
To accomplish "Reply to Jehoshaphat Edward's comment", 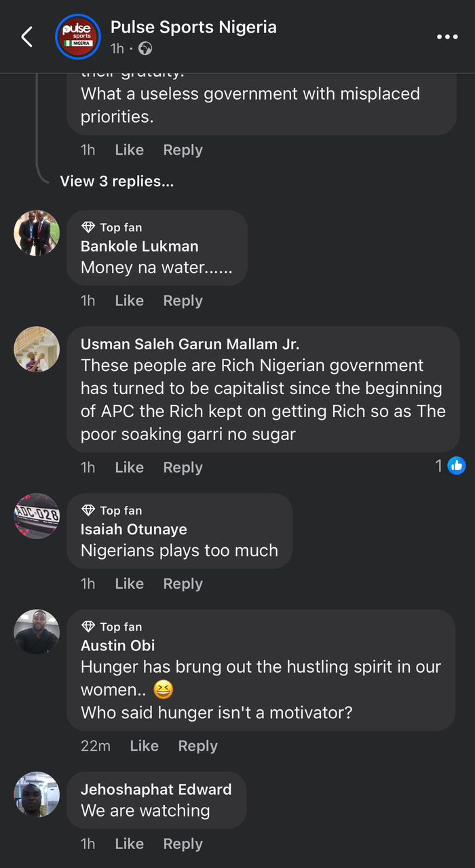I will click(x=183, y=844).
